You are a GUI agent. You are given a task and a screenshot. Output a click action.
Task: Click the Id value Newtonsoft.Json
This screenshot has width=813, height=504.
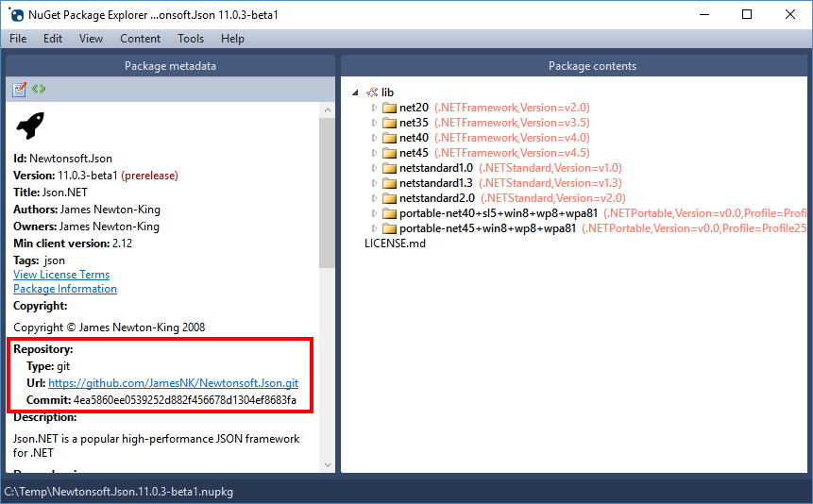(71, 159)
